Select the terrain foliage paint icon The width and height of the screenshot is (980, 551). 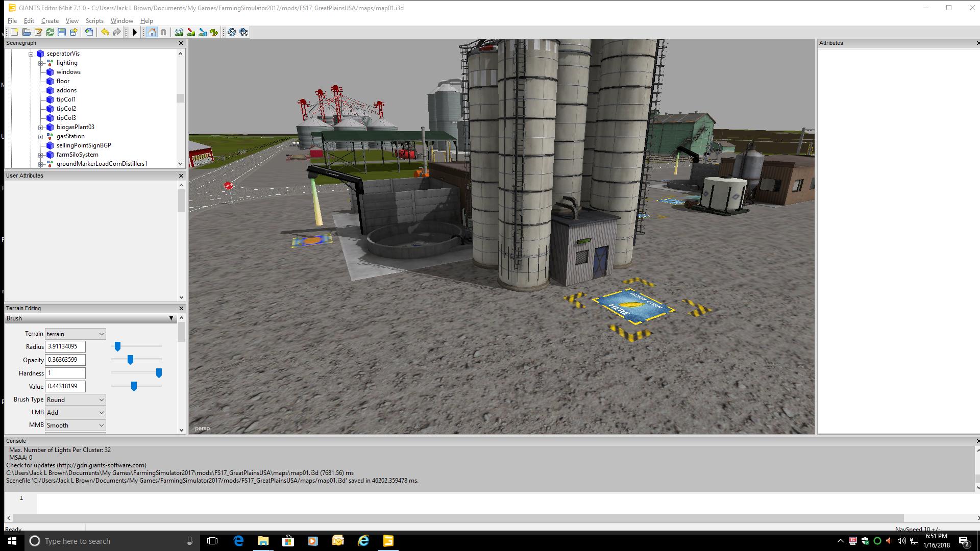214,32
